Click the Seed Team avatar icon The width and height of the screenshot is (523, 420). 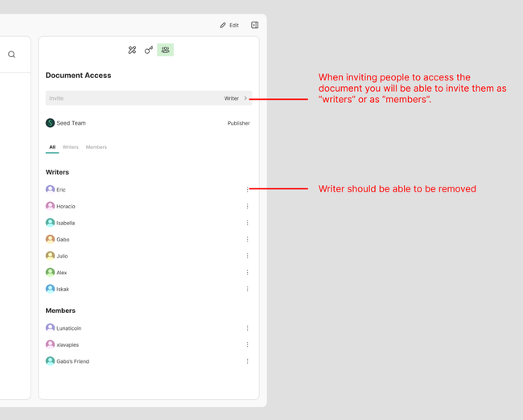click(x=50, y=123)
